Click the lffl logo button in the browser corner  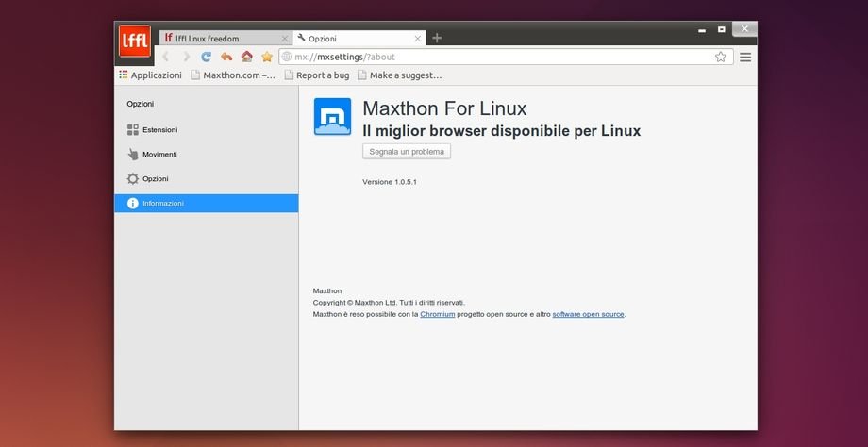(x=135, y=41)
